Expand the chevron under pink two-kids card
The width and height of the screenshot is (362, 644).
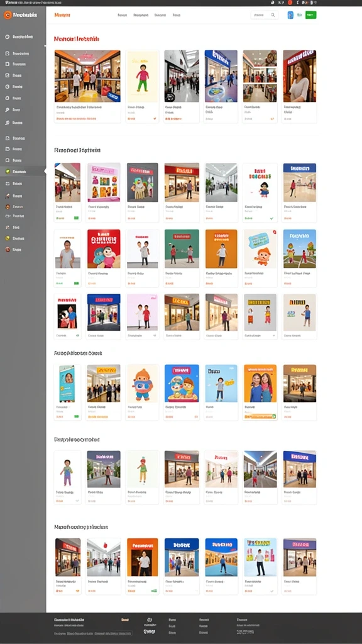(x=155, y=336)
